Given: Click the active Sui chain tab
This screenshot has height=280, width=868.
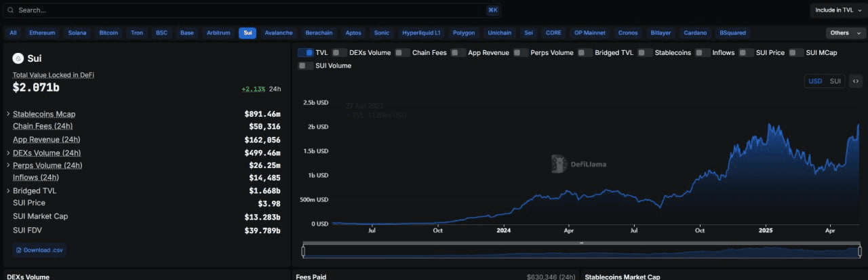Looking at the screenshot, I should click(248, 33).
